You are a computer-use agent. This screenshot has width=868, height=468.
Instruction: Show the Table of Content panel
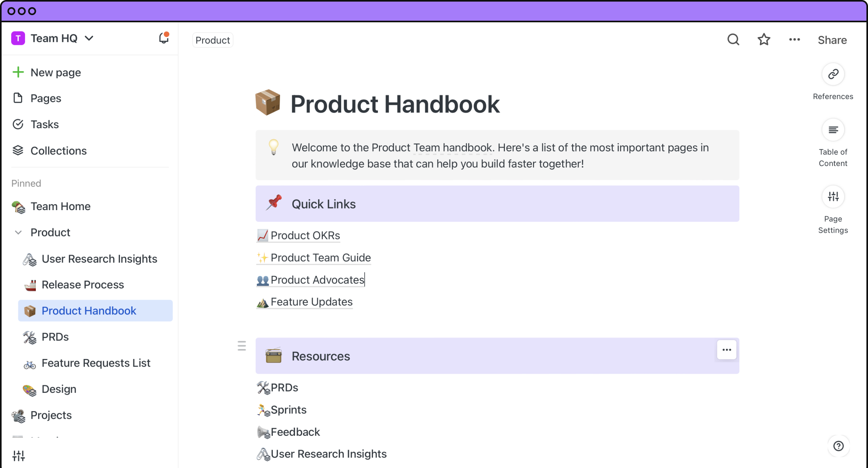coord(833,130)
